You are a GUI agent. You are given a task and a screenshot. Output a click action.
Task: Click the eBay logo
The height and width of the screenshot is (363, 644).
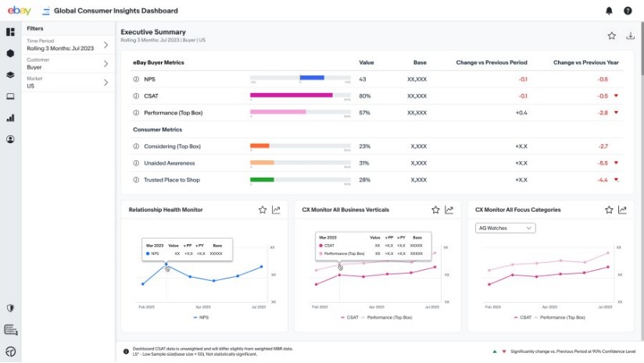(x=19, y=10)
